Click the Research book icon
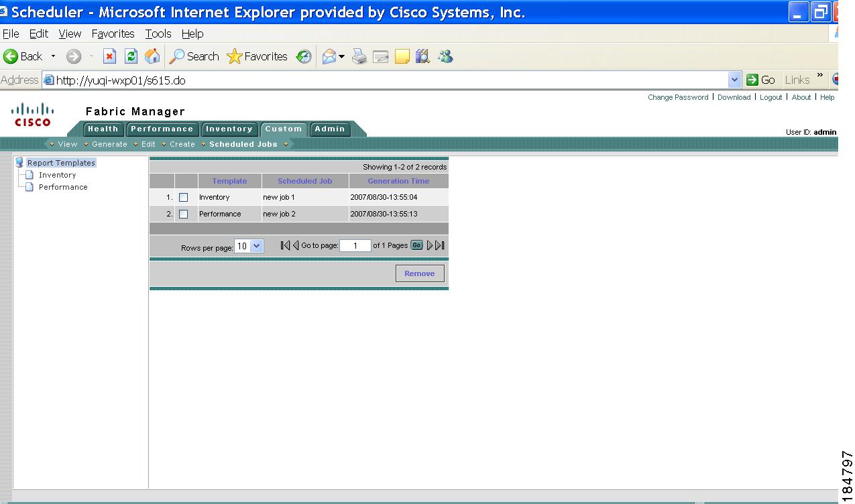The height and width of the screenshot is (504, 855). point(422,57)
